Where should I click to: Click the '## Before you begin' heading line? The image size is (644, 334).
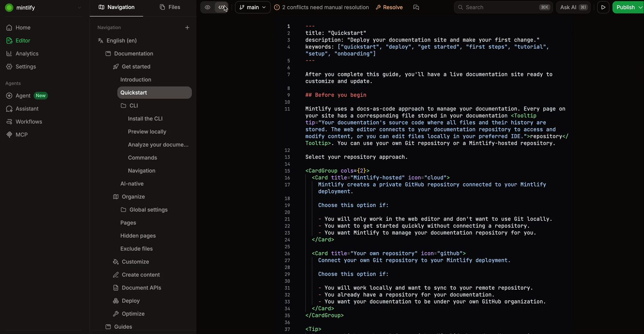click(x=336, y=95)
